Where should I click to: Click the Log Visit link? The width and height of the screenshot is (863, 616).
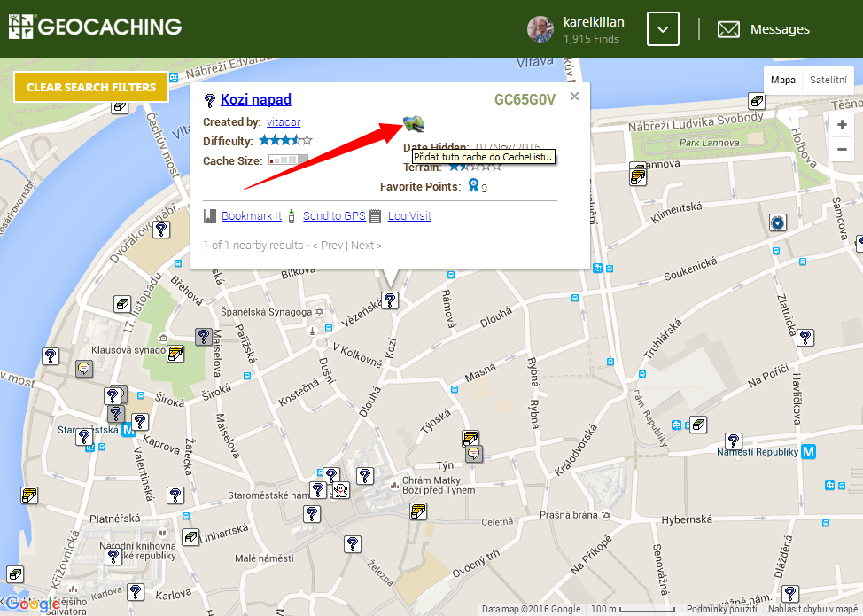[409, 215]
